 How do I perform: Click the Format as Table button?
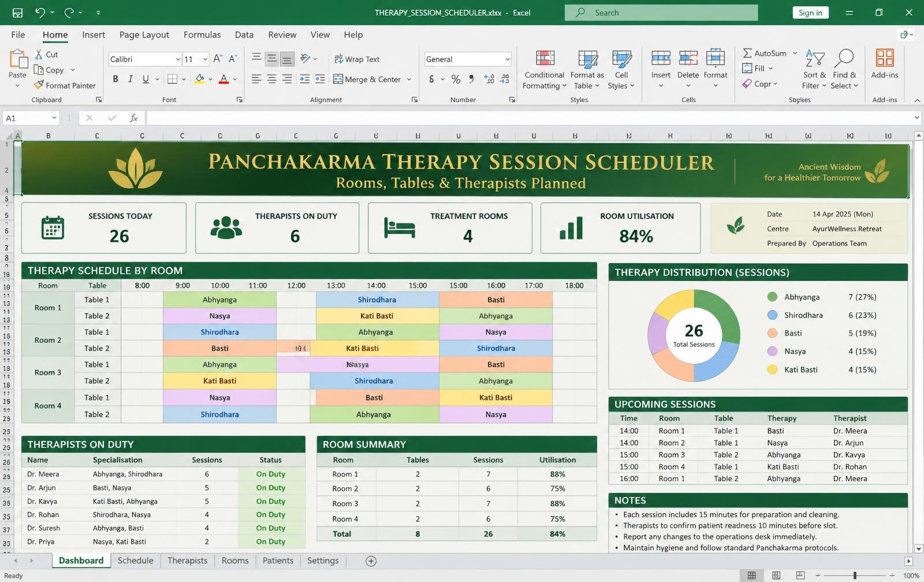tap(587, 70)
